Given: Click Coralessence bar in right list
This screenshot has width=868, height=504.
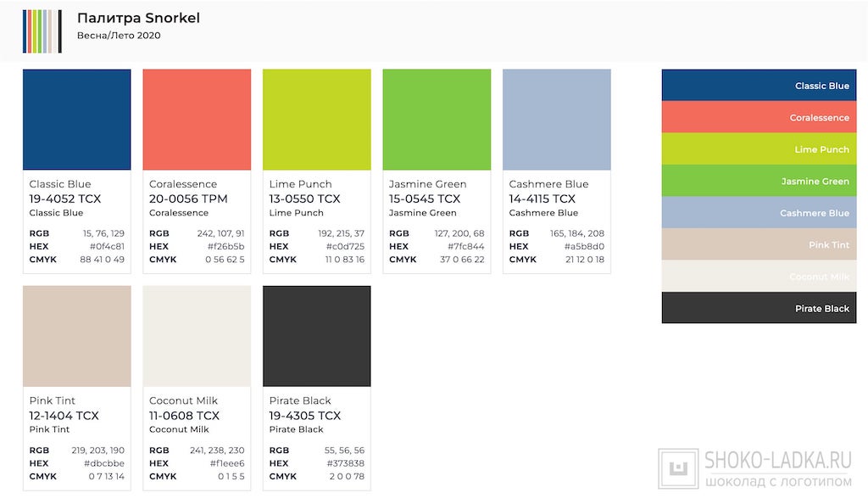Looking at the screenshot, I should [x=765, y=117].
